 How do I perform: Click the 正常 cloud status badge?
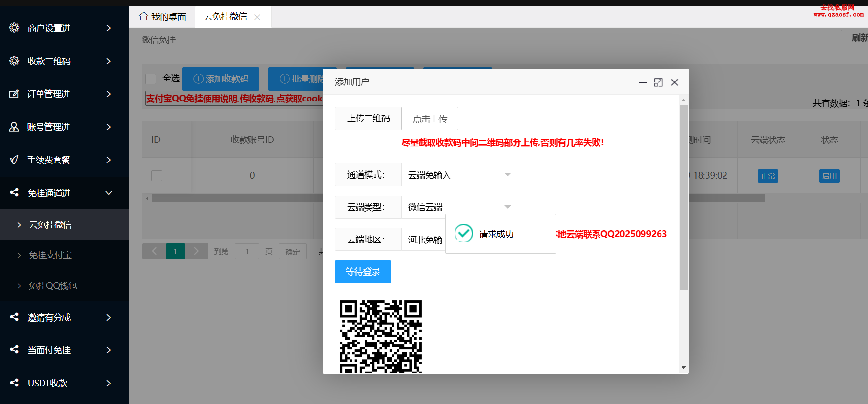coord(768,176)
